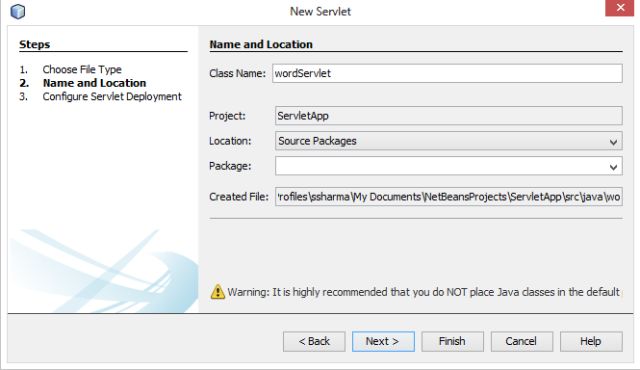Select step 1 Choose File Type
Viewport: 640px width, 370px height.
82,69
